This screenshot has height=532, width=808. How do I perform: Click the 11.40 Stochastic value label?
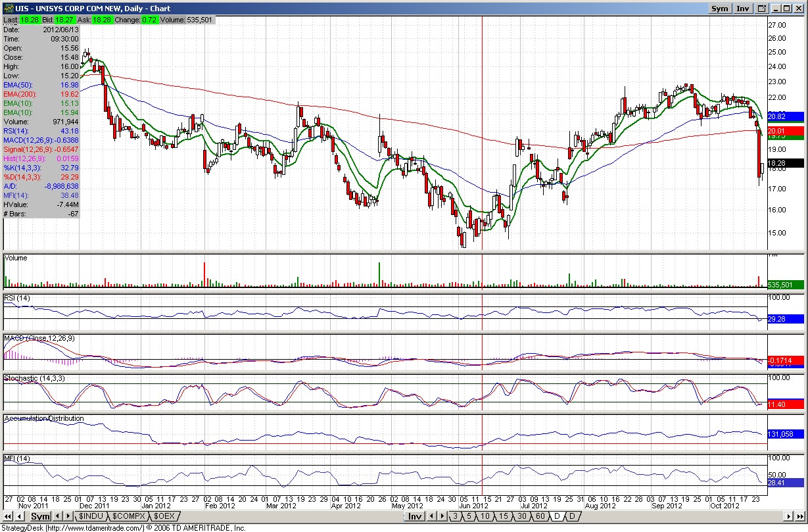(786, 404)
